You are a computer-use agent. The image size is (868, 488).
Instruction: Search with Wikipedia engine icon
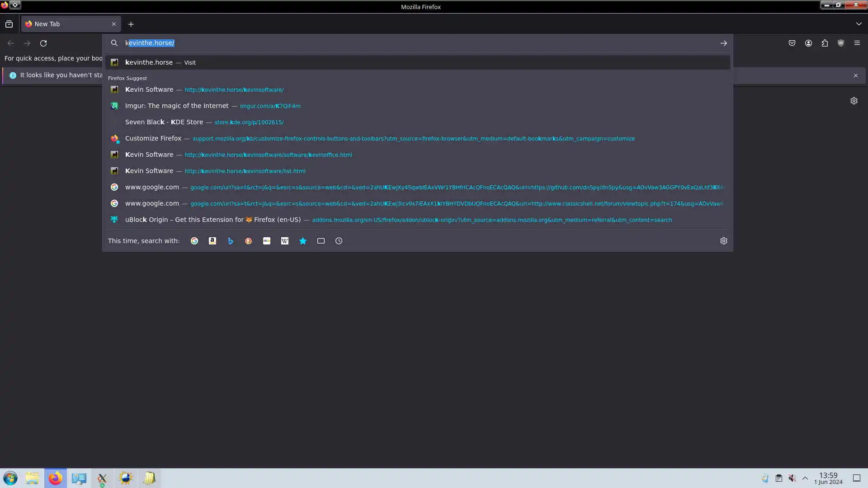285,241
